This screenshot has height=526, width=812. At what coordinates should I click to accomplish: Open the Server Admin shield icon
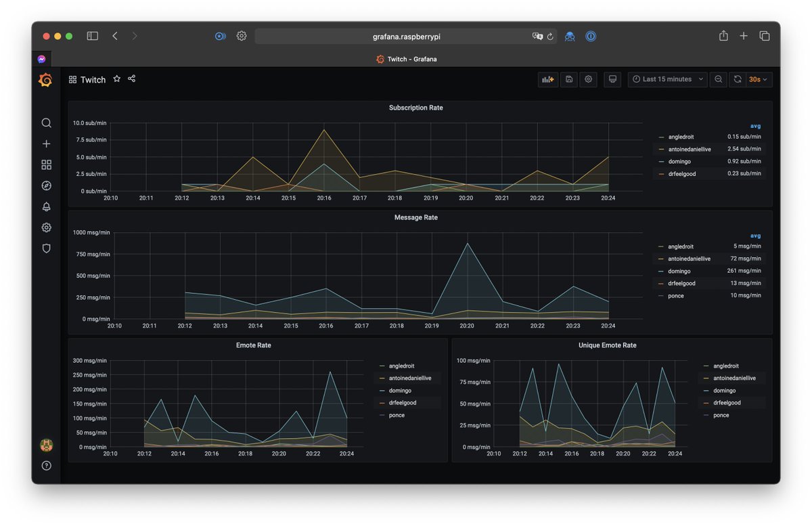pos(47,248)
